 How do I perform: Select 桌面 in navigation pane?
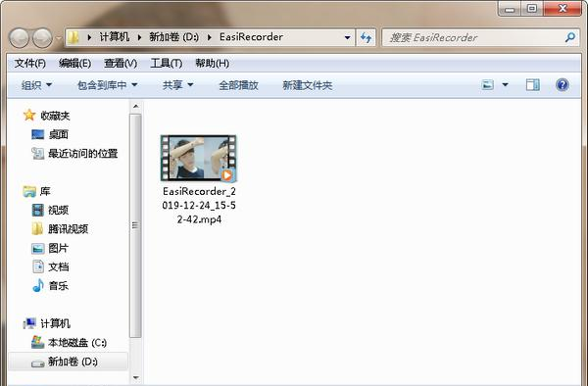(59, 134)
